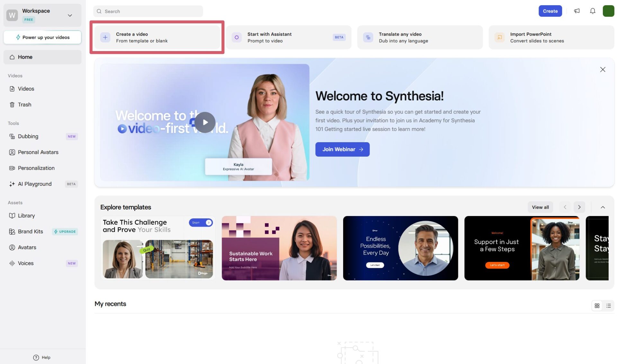This screenshot has width=617, height=364.
Task: Select Import PowerPoint card
Action: [551, 37]
